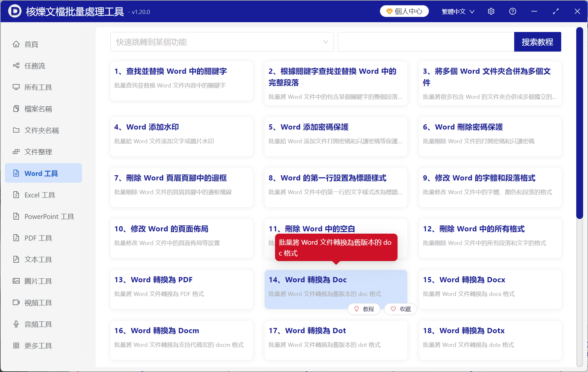This screenshot has width=588, height=372.
Task: Click 教程 on the Word 轉換為 Doc card
Action: click(364, 309)
